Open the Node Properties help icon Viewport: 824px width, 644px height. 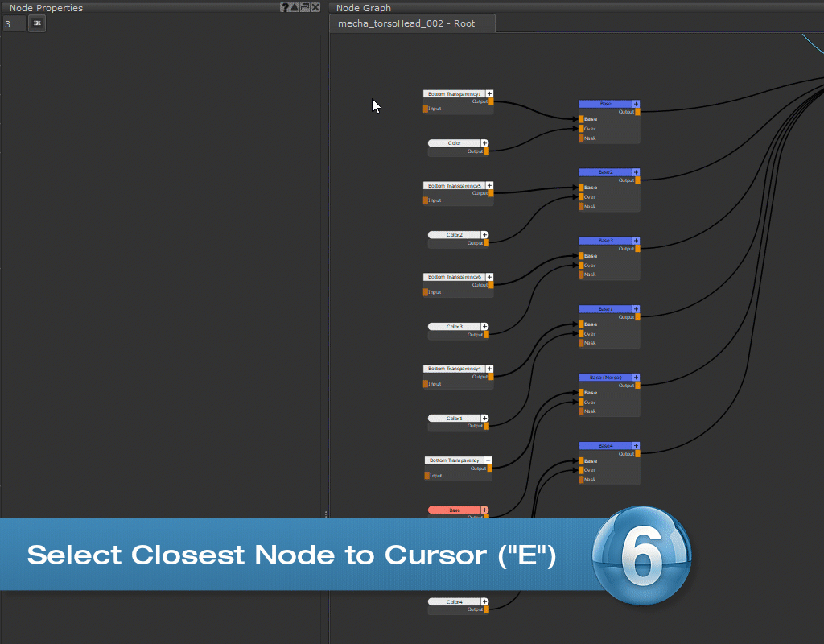click(285, 7)
